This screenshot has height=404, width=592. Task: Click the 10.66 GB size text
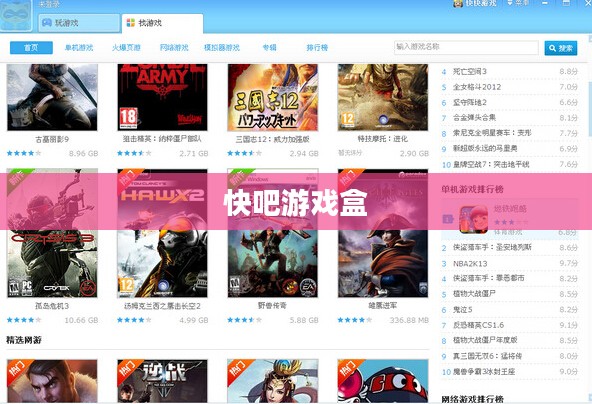[x=81, y=320]
